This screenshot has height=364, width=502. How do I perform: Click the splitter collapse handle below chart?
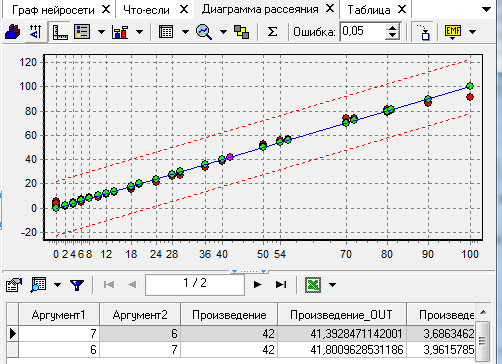(249, 271)
